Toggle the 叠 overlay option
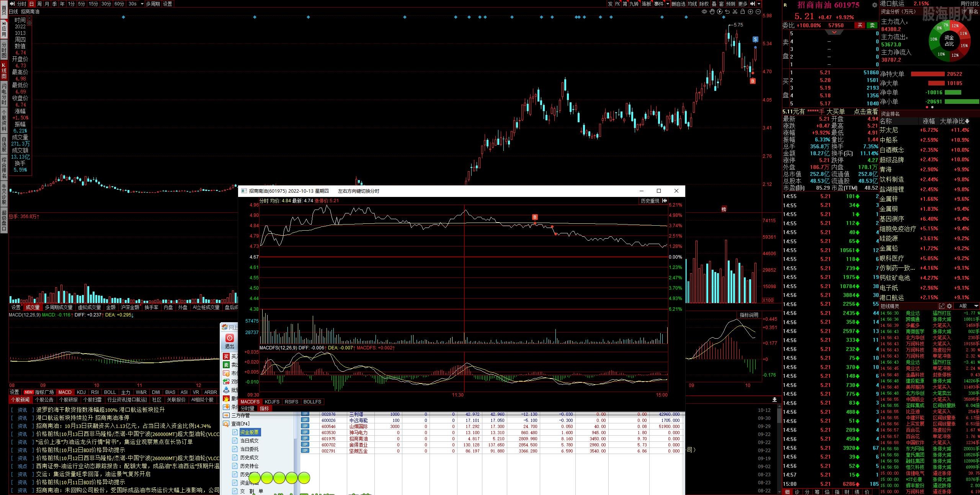 (x=714, y=4)
